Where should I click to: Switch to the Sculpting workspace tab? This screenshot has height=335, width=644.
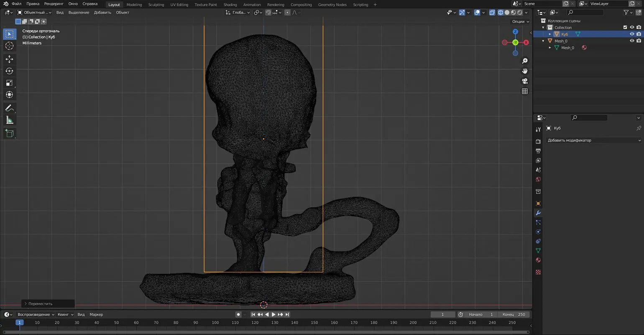(x=156, y=5)
